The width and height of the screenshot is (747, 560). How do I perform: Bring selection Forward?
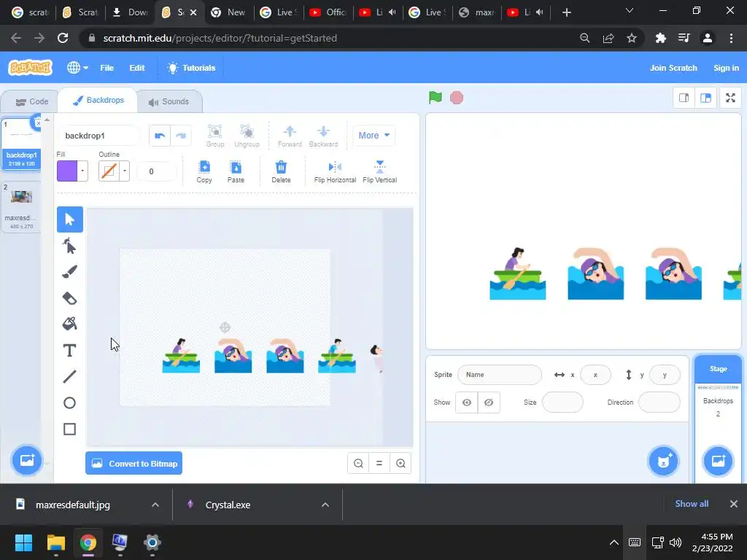pos(290,136)
